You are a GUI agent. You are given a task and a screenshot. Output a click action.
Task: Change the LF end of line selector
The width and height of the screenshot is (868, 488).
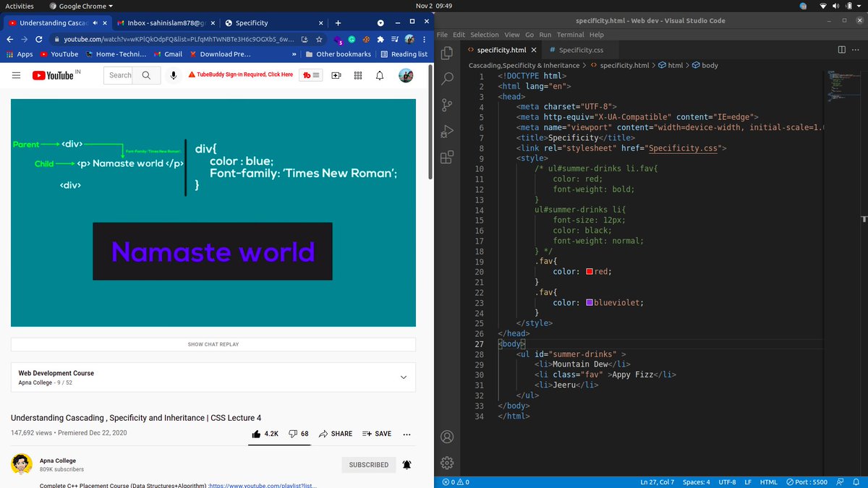point(748,482)
